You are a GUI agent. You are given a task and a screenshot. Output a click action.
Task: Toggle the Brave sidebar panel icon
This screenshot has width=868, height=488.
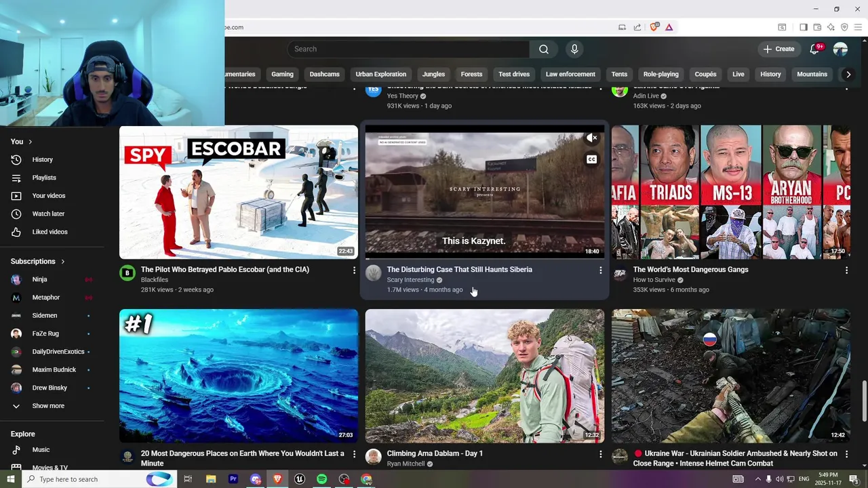tap(804, 27)
